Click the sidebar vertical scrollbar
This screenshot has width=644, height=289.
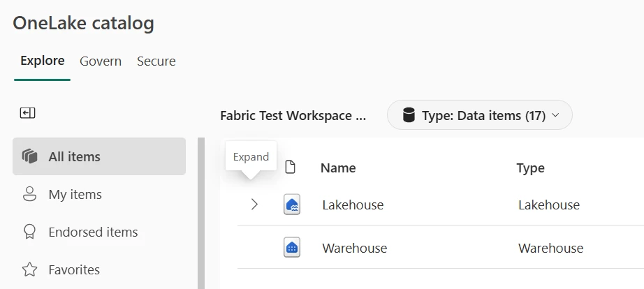(x=201, y=214)
